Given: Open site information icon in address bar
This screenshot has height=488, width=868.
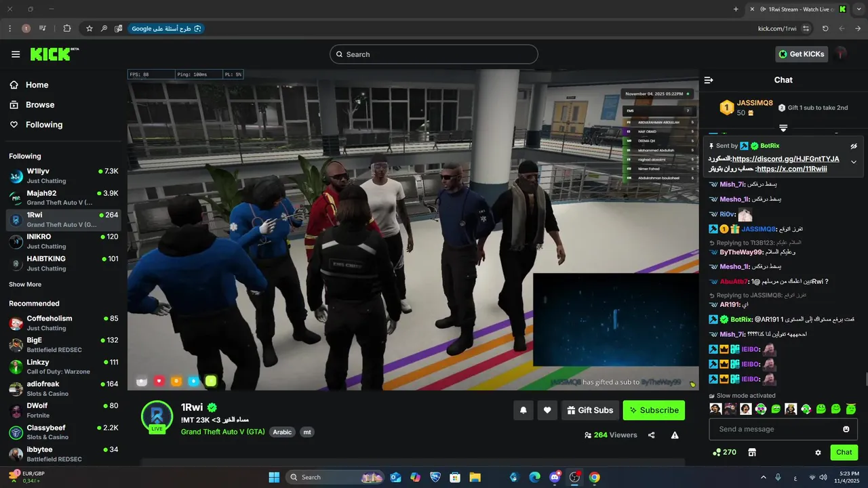Looking at the screenshot, I should pos(806,28).
